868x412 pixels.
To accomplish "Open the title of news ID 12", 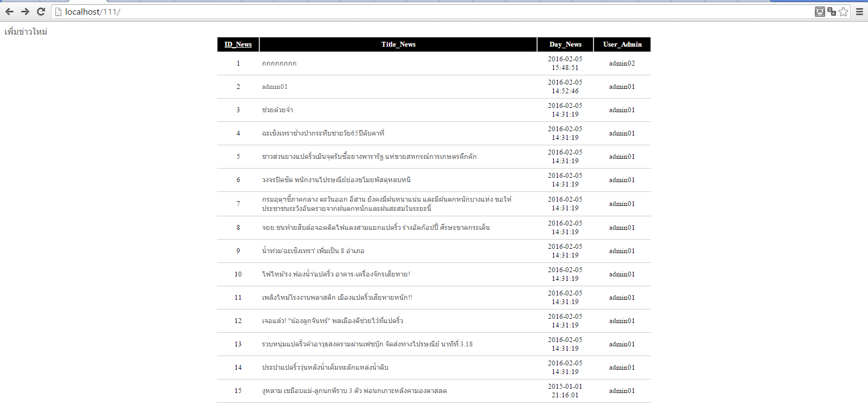I will click(x=332, y=321).
